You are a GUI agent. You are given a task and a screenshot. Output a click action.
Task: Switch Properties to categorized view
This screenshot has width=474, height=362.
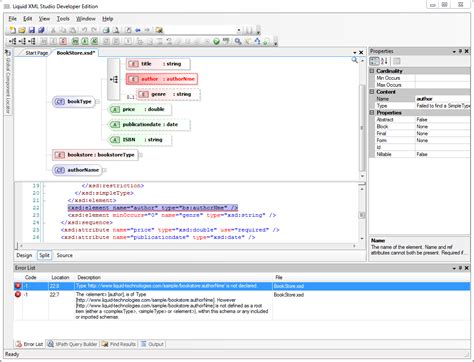coord(375,61)
